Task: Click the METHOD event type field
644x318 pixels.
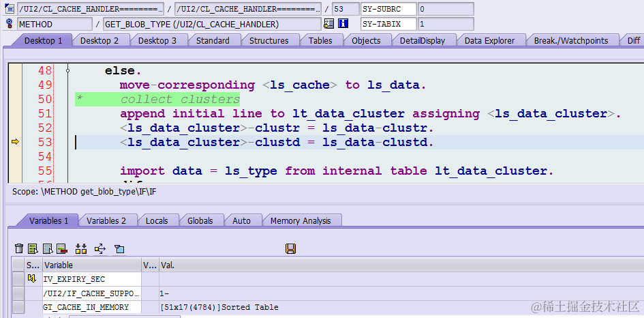Action: tap(55, 24)
